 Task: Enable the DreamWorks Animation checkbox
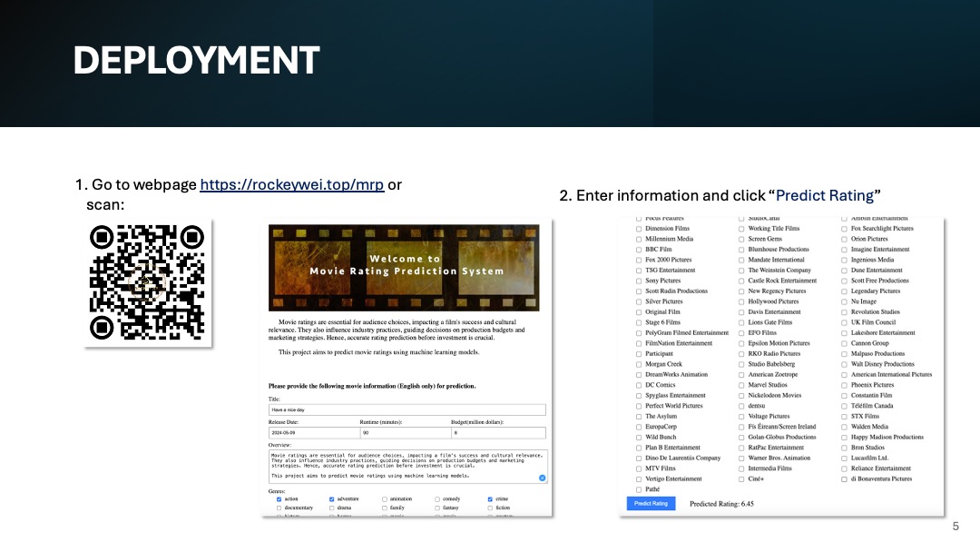coord(639,374)
